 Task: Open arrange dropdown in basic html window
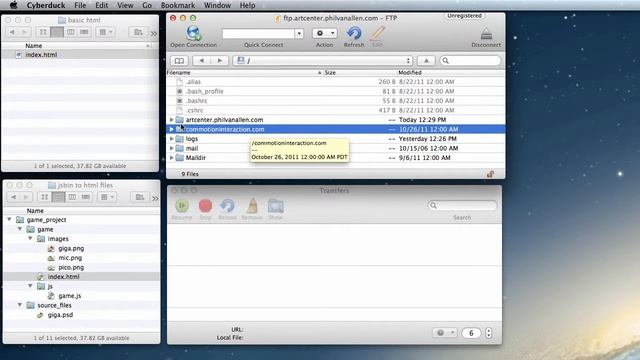click(105, 32)
